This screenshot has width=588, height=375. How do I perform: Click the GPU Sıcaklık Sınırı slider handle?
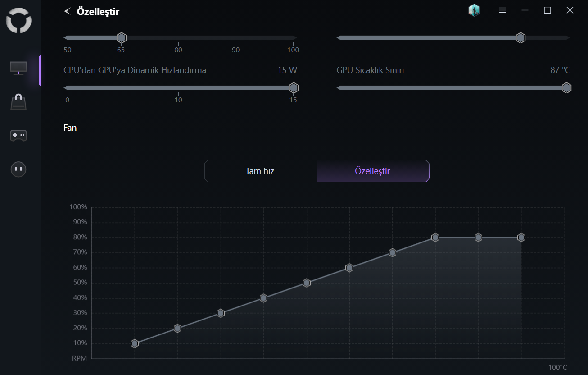click(566, 88)
